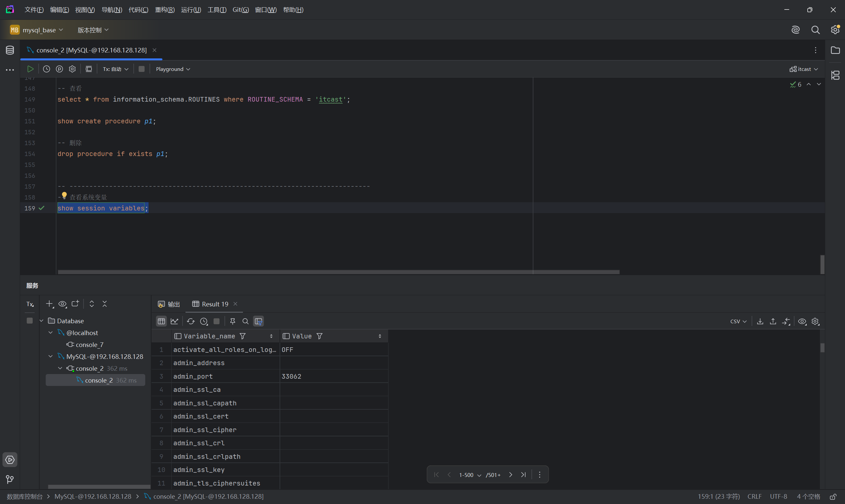Switch to the 输出 output tab
Viewport: 845px width, 504px height.
(x=169, y=304)
